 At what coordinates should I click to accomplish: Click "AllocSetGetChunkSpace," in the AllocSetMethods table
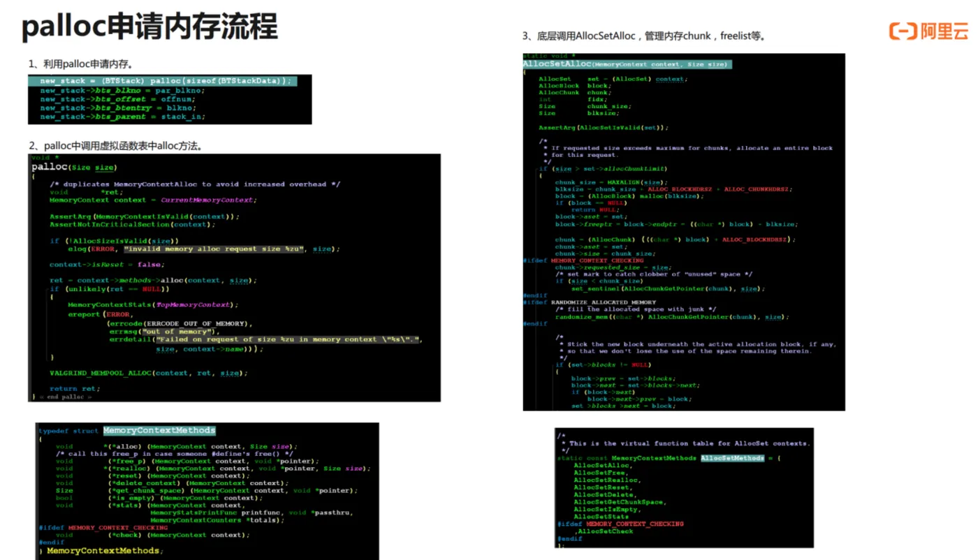[x=620, y=502]
